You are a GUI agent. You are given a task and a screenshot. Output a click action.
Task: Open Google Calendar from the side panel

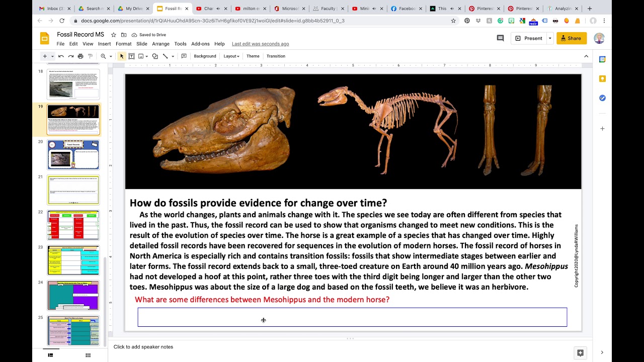point(602,59)
